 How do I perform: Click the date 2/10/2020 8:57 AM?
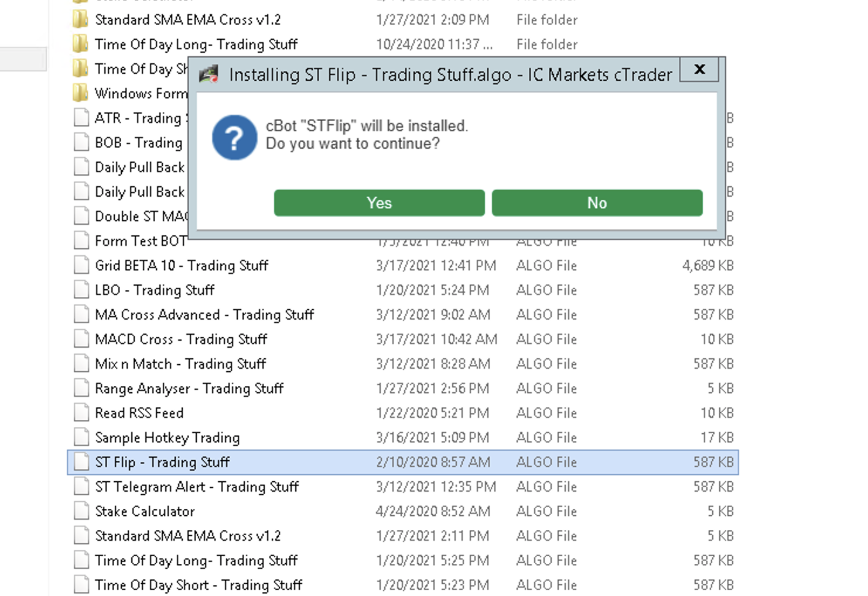(433, 463)
